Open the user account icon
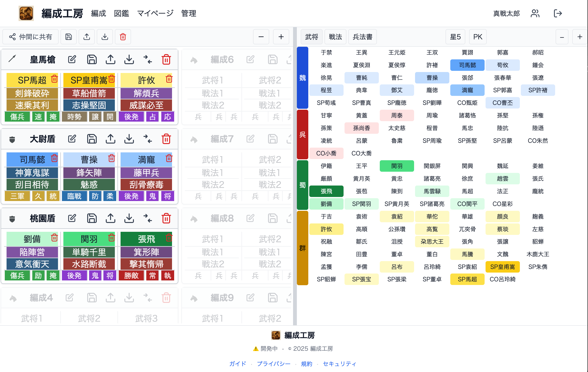The width and height of the screenshot is (588, 372). coord(535,13)
